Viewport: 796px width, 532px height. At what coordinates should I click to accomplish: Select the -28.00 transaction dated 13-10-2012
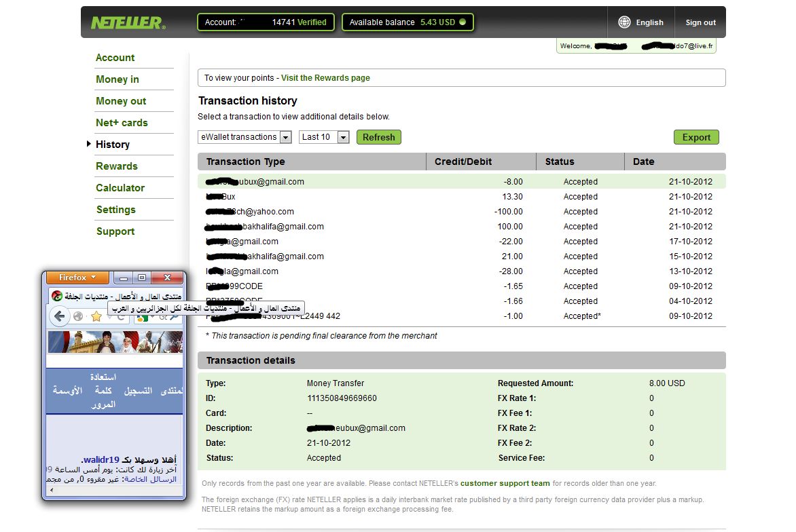tap(461, 271)
